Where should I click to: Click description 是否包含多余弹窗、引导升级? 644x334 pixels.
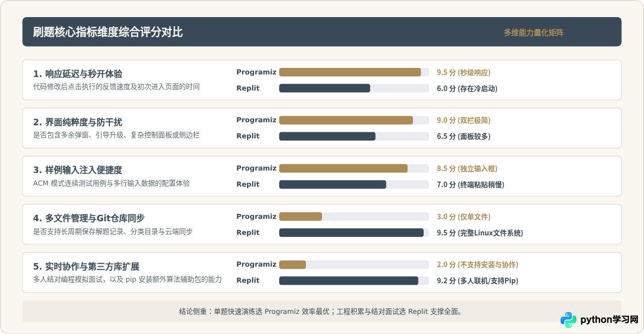pos(116,135)
